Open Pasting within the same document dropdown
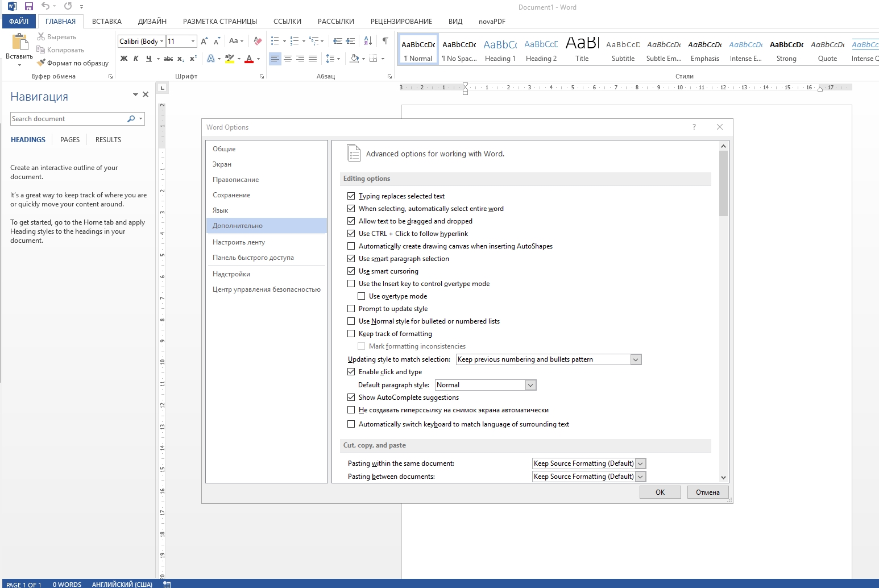This screenshot has height=588, width=879. click(641, 463)
